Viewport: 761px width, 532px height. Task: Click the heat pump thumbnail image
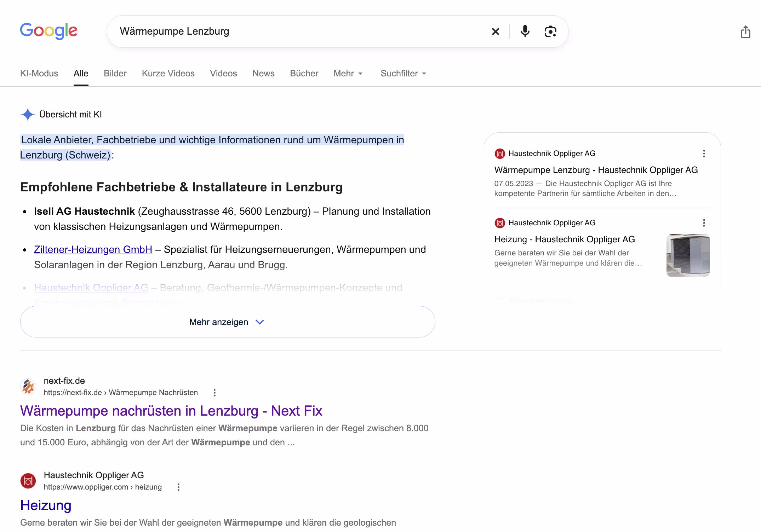[x=688, y=255]
